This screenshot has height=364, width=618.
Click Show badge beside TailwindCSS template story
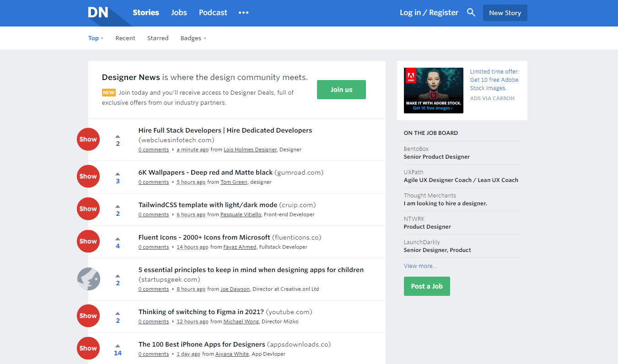point(88,209)
